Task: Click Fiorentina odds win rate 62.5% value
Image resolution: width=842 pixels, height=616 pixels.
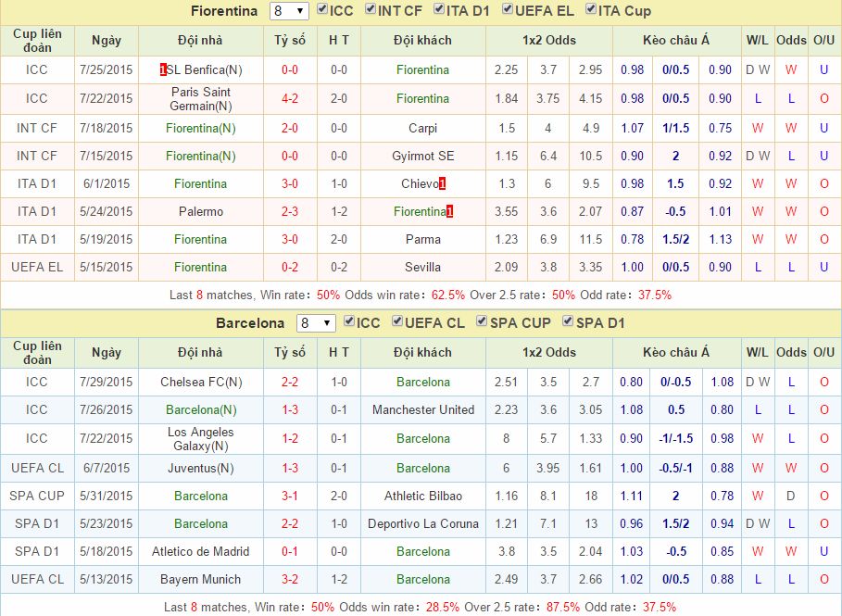Action: (448, 295)
